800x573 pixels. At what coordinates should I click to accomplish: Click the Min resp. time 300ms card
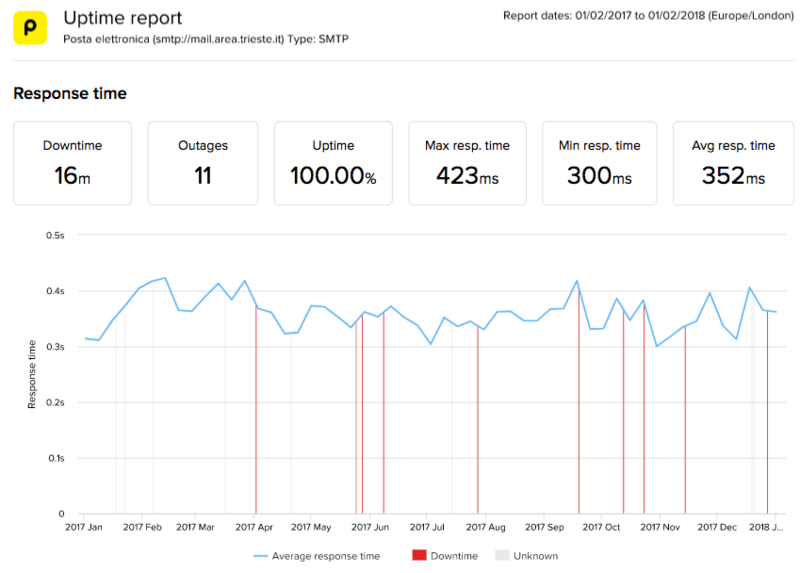pyautogui.click(x=599, y=163)
